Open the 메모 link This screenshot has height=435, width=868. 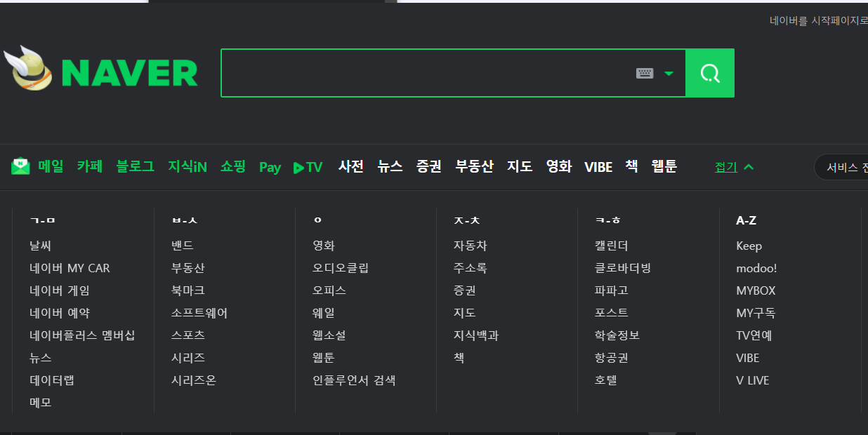[41, 403]
